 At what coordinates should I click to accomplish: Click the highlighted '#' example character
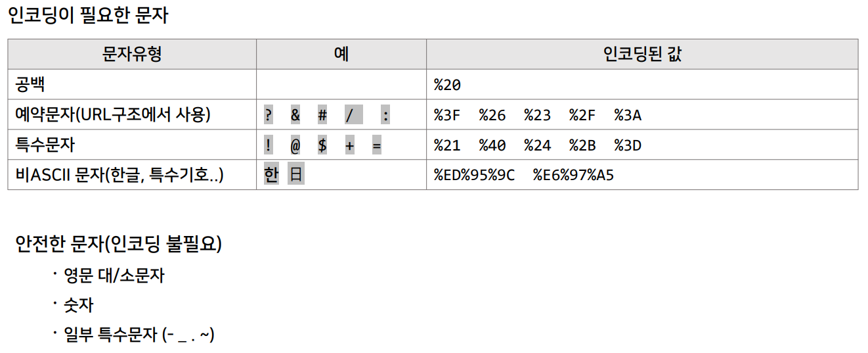tap(322, 115)
